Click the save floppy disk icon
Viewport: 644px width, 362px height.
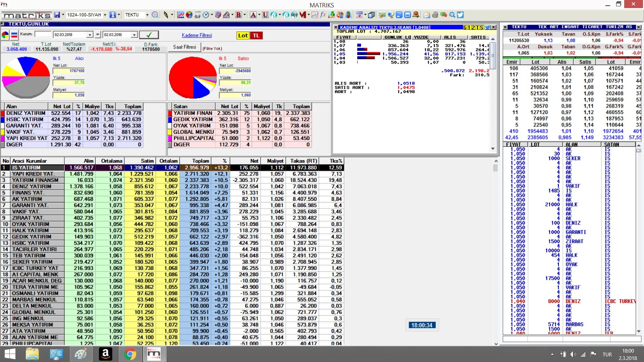(57, 15)
